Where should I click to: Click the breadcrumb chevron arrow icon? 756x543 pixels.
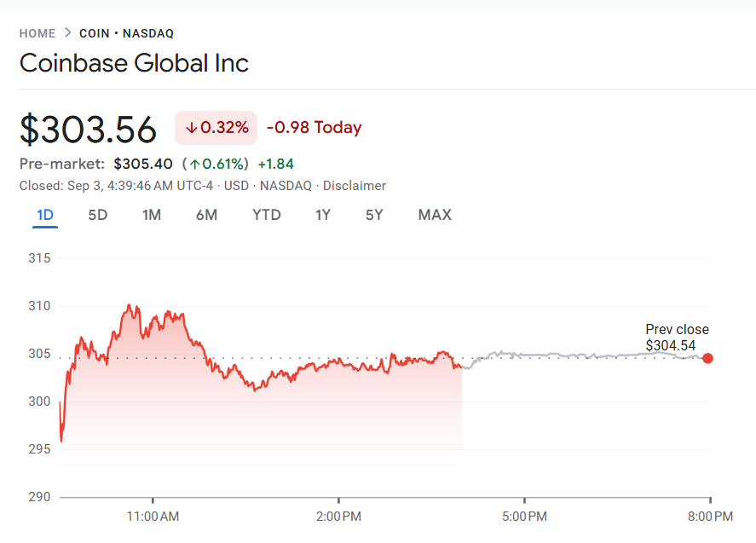tap(67, 33)
